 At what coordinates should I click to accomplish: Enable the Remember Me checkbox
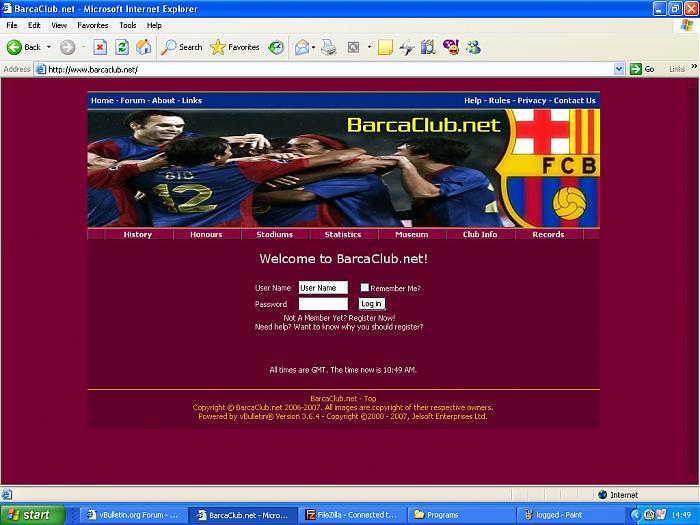[x=365, y=288]
